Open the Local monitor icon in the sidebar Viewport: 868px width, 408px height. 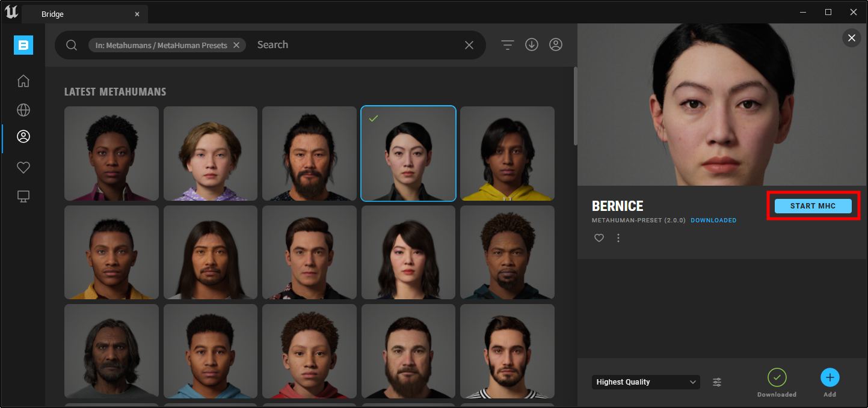(x=23, y=196)
